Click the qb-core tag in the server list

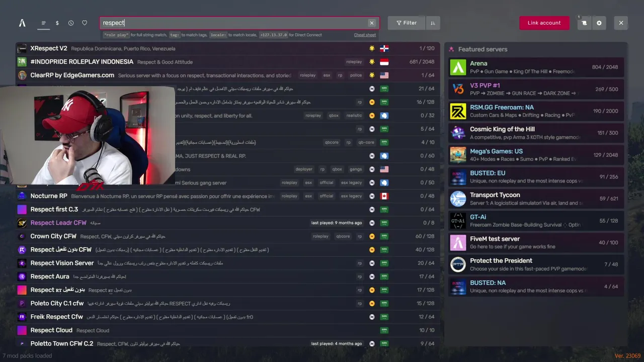[366, 142]
